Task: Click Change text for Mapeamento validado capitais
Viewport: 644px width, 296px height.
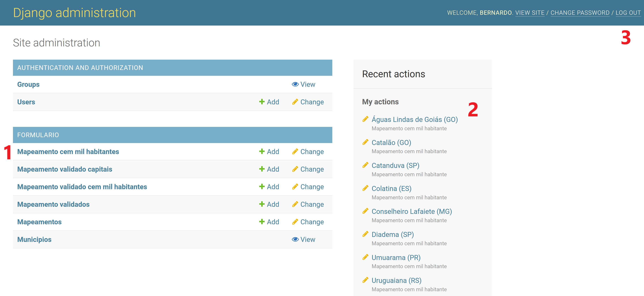Action: click(x=312, y=169)
